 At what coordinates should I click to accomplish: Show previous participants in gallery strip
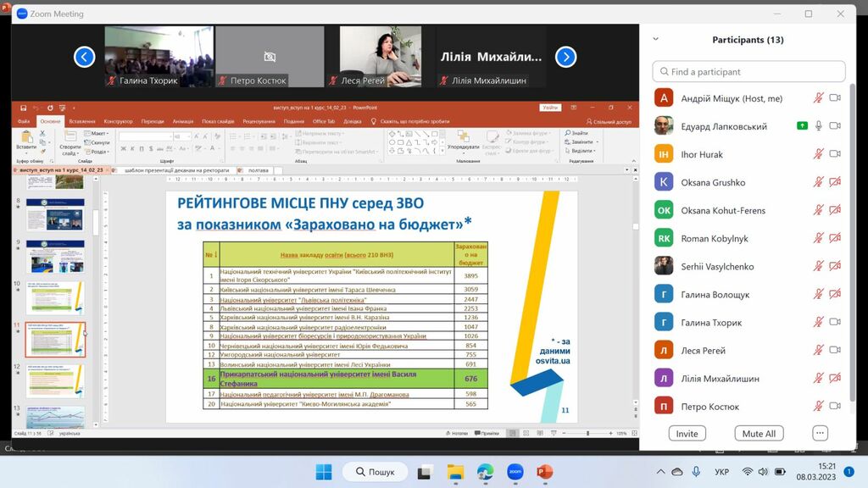(x=84, y=57)
